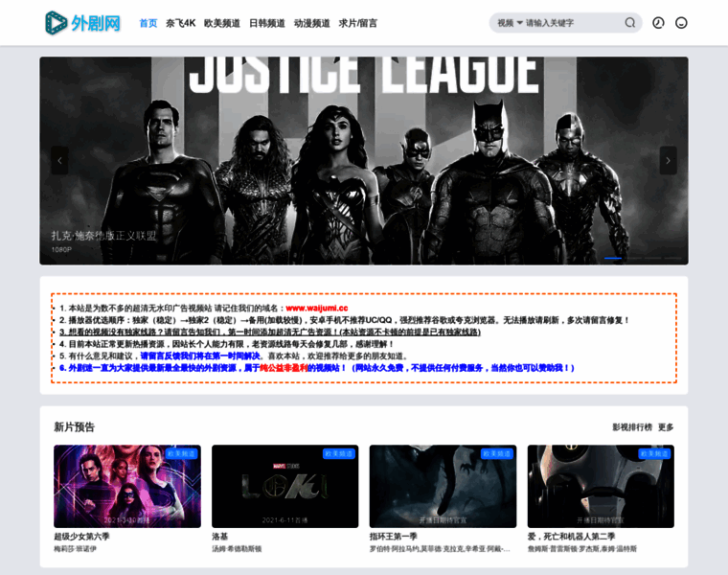
Task: Select the first banner slide indicator
Action: pos(613,258)
